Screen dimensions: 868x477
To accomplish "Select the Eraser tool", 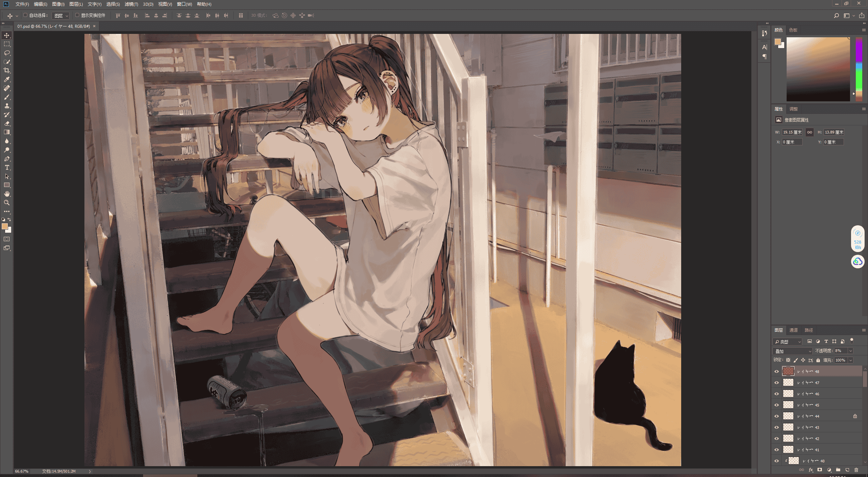I will 7,123.
